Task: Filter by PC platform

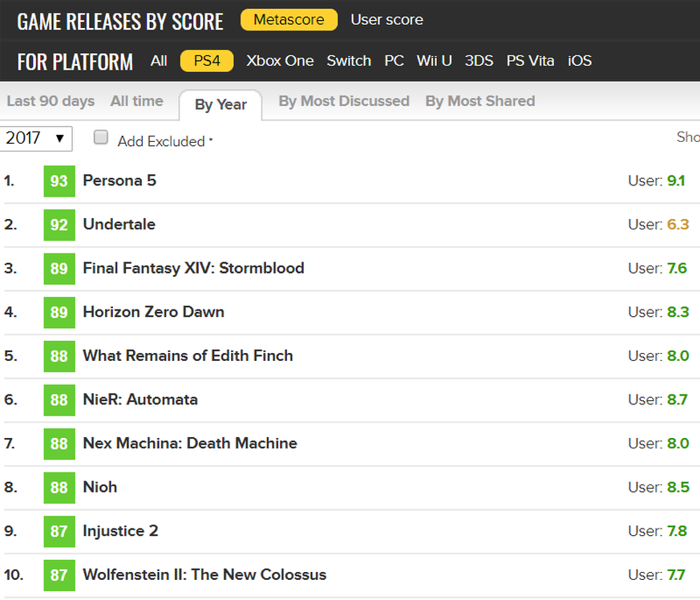Action: [x=395, y=61]
